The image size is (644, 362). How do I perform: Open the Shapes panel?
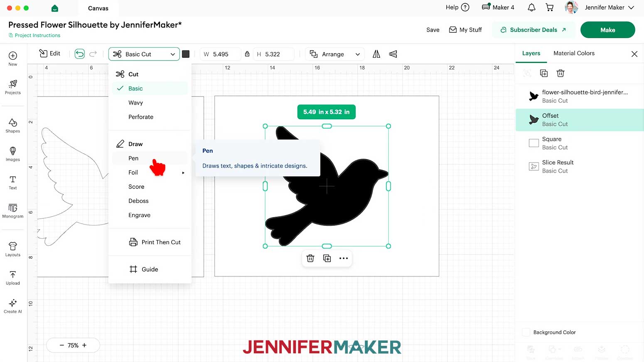[x=13, y=125]
